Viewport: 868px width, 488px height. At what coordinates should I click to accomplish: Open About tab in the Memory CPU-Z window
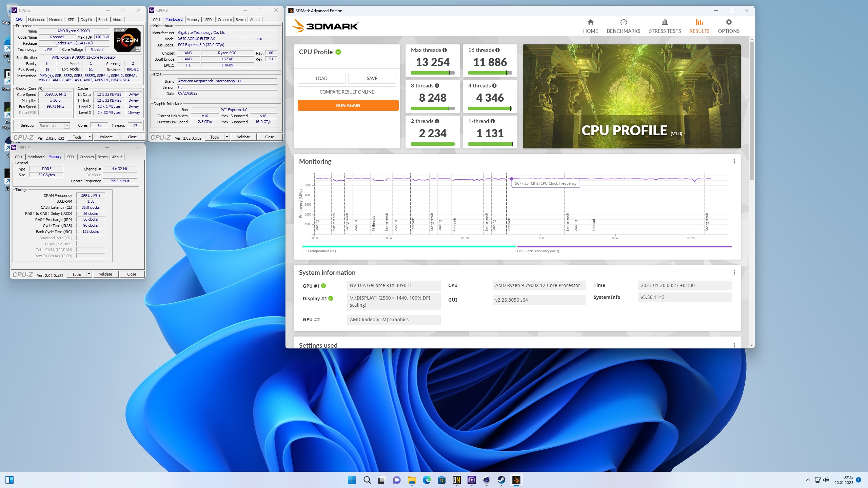click(x=117, y=157)
